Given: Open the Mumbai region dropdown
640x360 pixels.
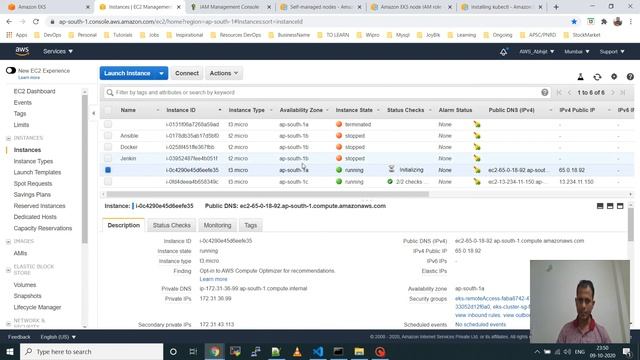Looking at the screenshot, I should [x=577, y=51].
